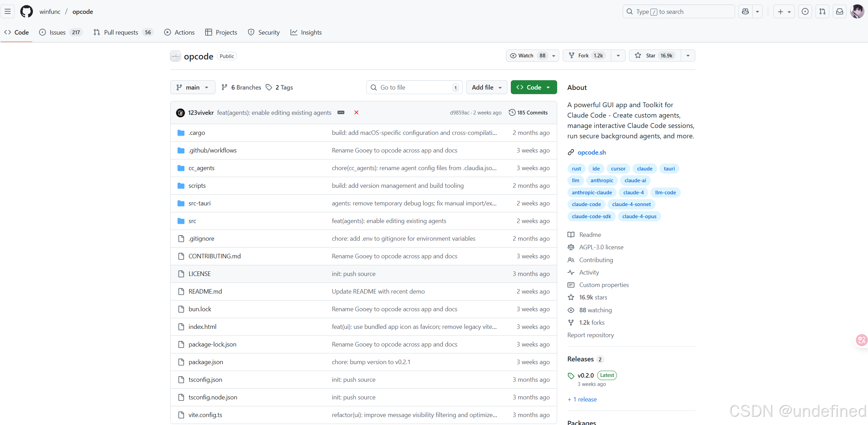The width and height of the screenshot is (868, 425).
Task: Click Report repository link
Action: 591,335
